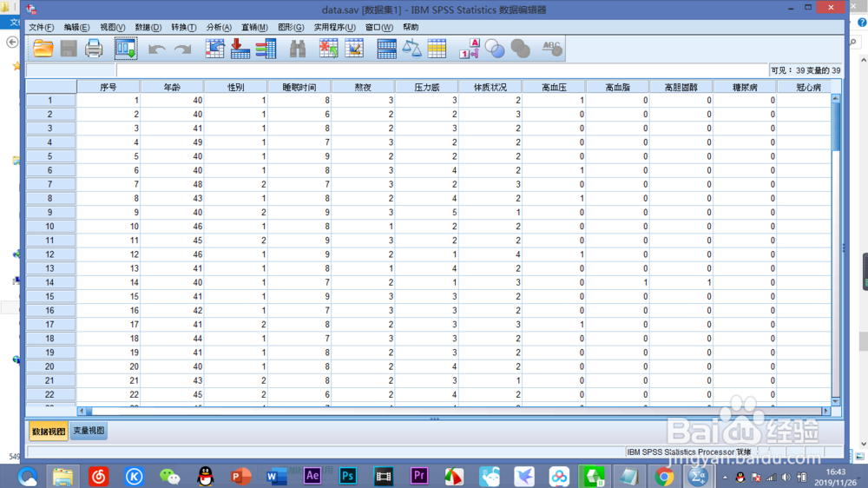Open the 编辑(E) menu
868x488 pixels.
pyautogui.click(x=76, y=27)
